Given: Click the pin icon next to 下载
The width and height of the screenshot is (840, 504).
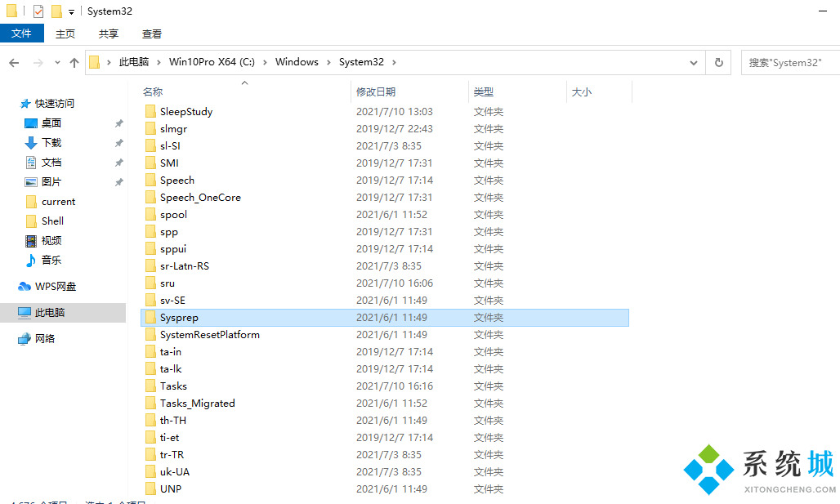Looking at the screenshot, I should (x=119, y=143).
